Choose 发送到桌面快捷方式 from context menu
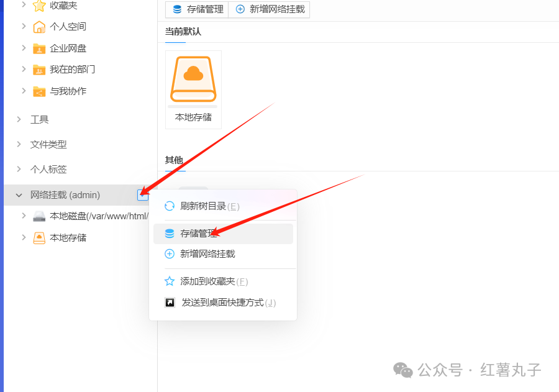The width and height of the screenshot is (559, 392). 223,303
